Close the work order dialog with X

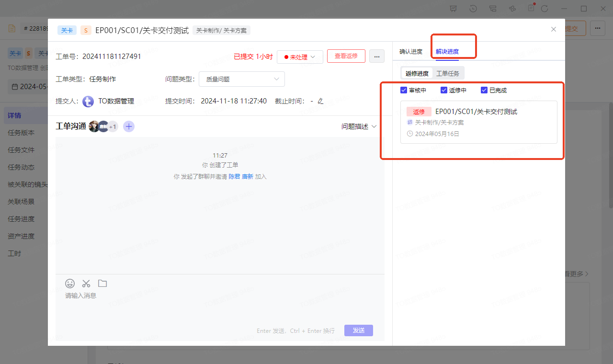554,29
